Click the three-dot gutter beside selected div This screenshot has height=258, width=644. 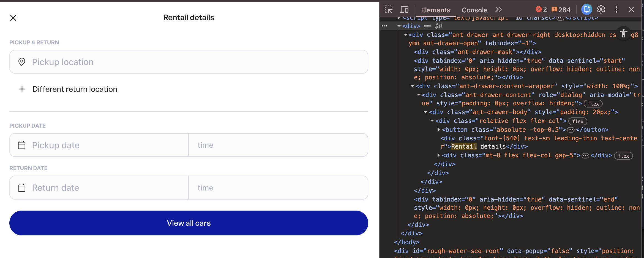[384, 26]
